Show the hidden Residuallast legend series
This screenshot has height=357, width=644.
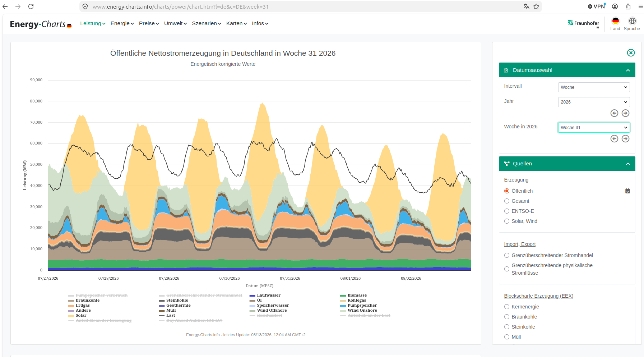coord(266,315)
